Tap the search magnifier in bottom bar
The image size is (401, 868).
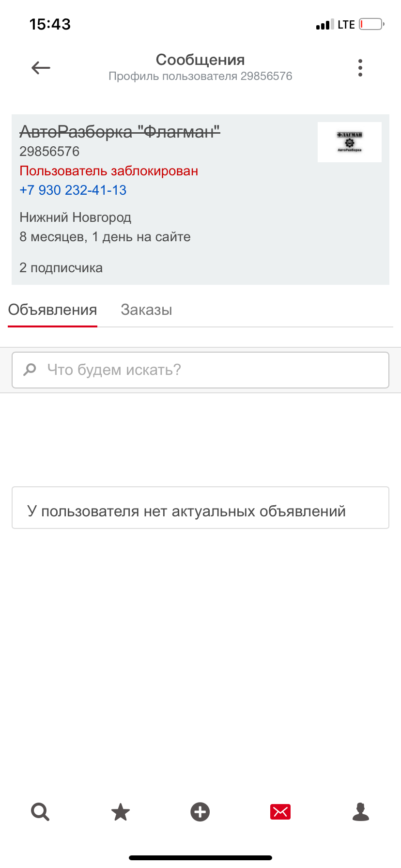pos(40,812)
